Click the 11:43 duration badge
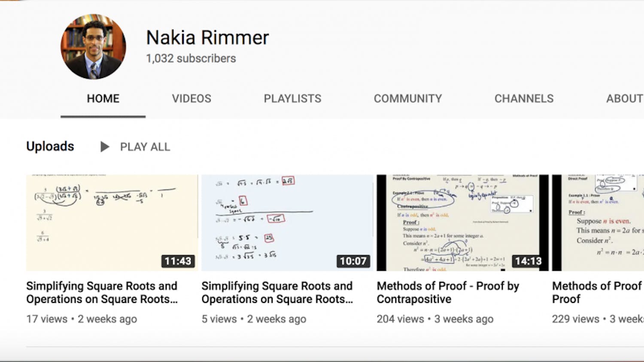 coord(178,261)
